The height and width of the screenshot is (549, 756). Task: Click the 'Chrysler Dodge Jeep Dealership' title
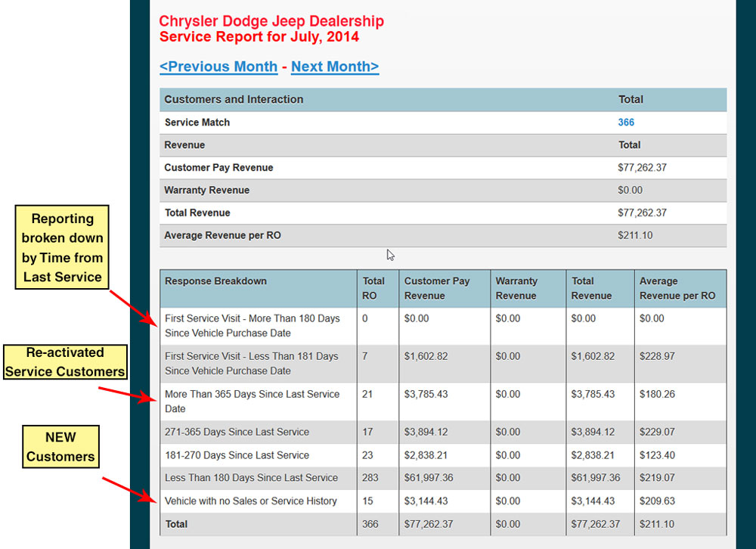coord(271,21)
